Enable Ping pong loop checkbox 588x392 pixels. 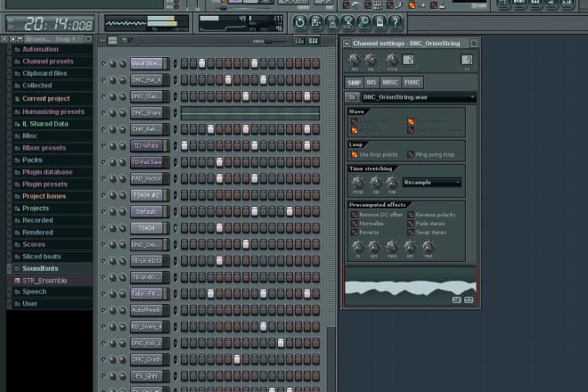[411, 154]
